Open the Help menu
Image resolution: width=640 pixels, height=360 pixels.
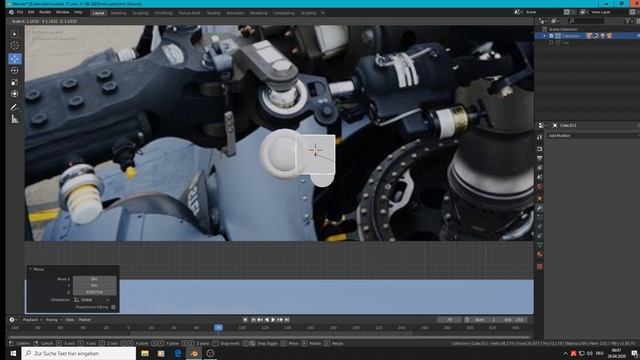78,13
